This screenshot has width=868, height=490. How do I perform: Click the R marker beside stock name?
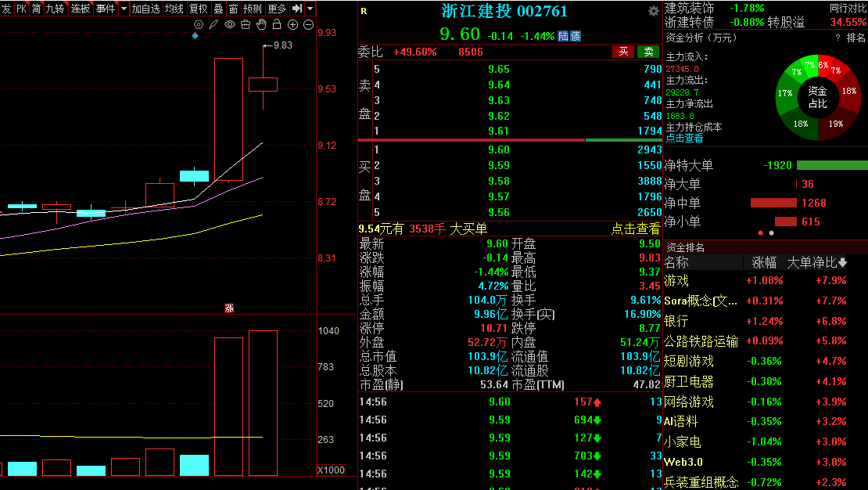[x=364, y=11]
